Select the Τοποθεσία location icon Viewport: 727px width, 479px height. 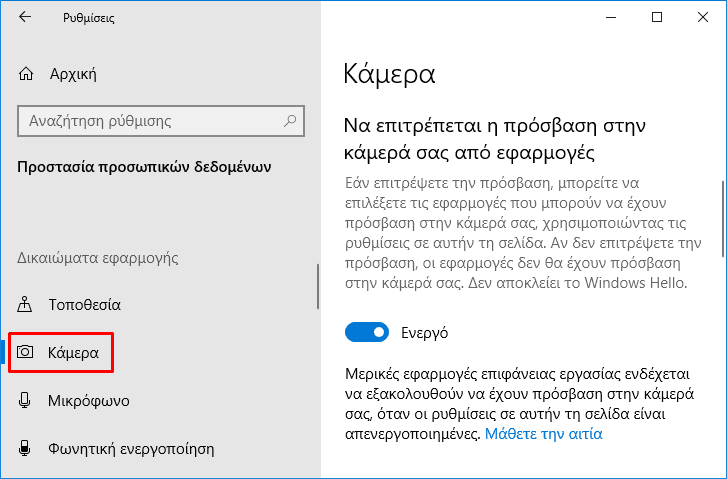(x=25, y=304)
